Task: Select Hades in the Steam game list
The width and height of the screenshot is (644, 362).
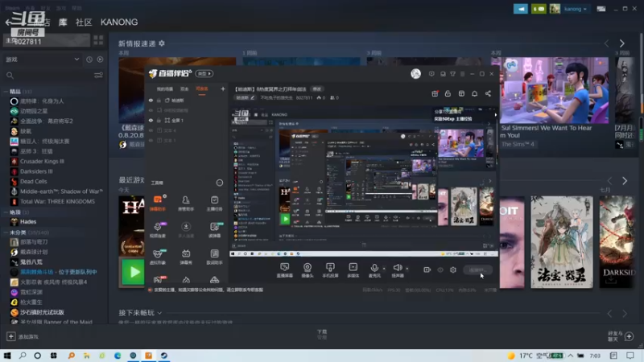Action: coord(28,222)
